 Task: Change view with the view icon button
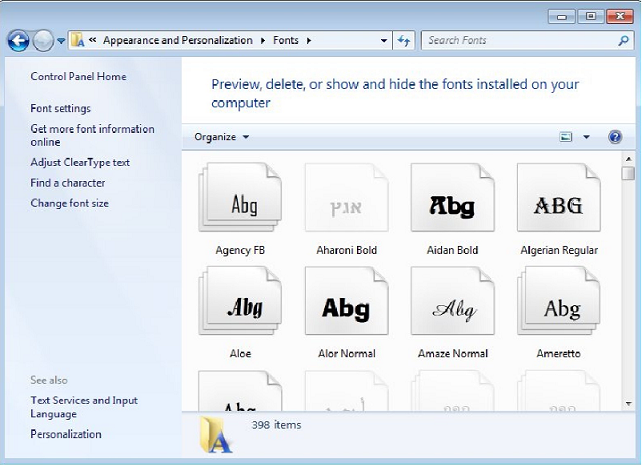(566, 137)
